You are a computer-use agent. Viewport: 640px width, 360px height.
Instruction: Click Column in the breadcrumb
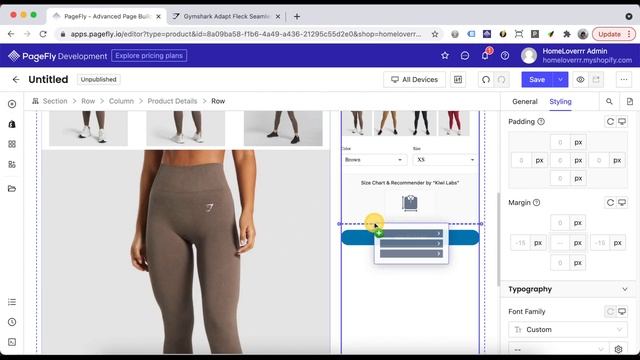pyautogui.click(x=121, y=101)
